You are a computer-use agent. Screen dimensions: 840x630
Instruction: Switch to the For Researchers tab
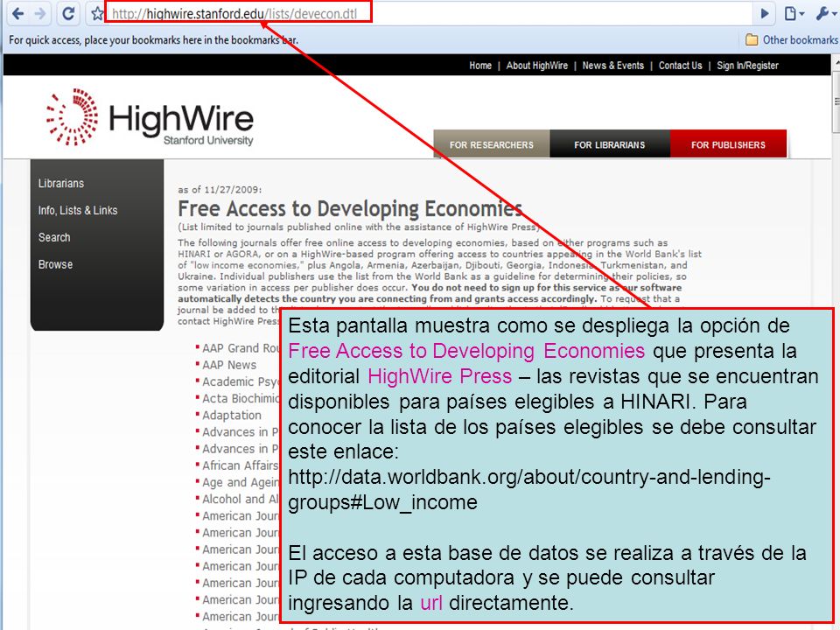[x=491, y=144]
